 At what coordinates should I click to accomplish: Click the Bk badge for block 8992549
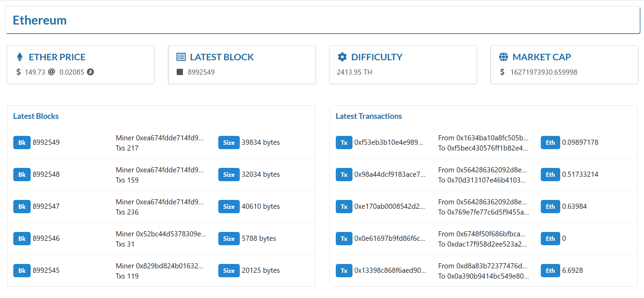click(x=22, y=142)
